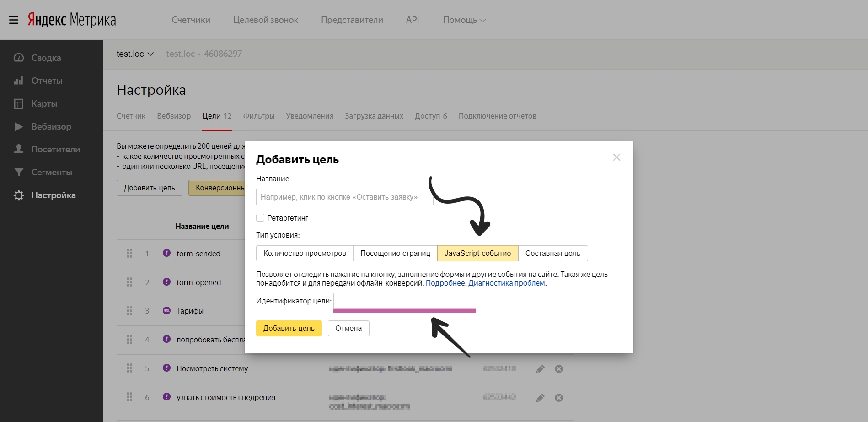This screenshot has width=868, height=422.
Task: Enable the Ретаргетинг checkbox
Action: tap(260, 218)
